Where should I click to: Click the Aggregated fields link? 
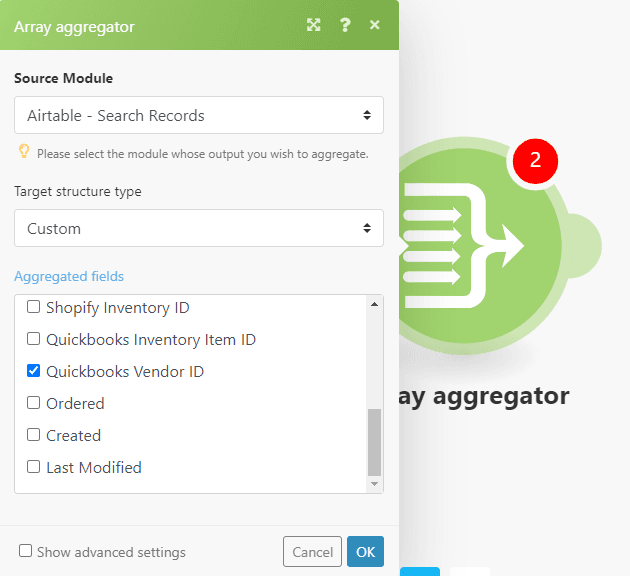69,276
